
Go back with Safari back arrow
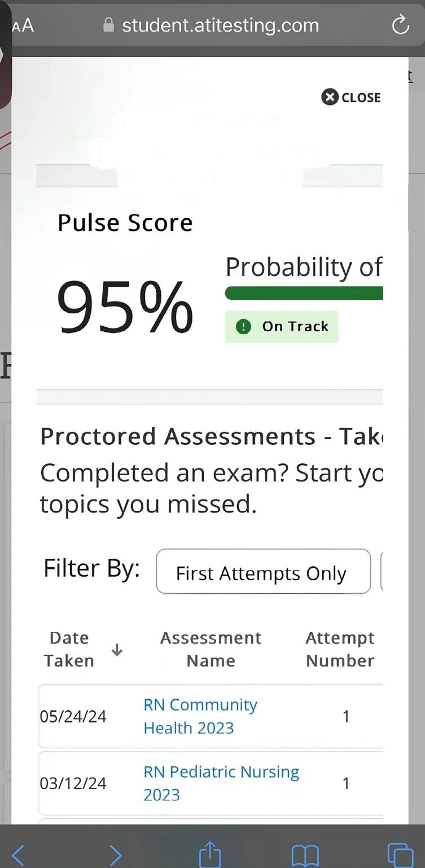(x=18, y=855)
